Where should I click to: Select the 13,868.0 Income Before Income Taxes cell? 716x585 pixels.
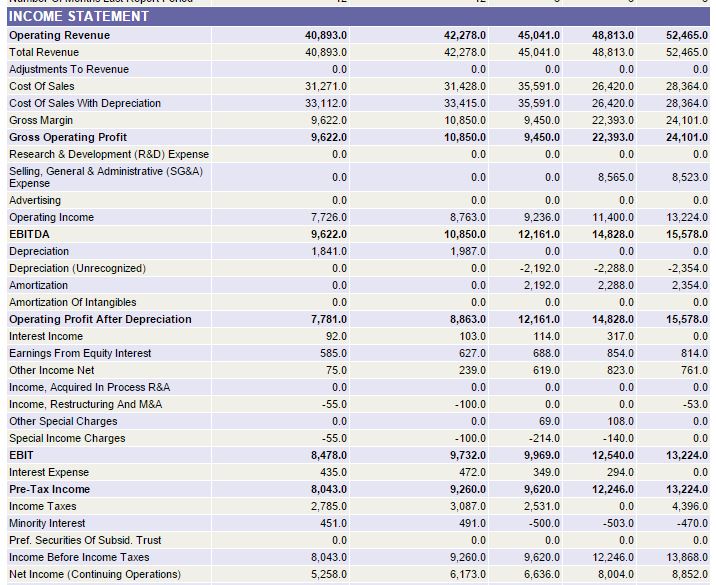[x=686, y=557]
